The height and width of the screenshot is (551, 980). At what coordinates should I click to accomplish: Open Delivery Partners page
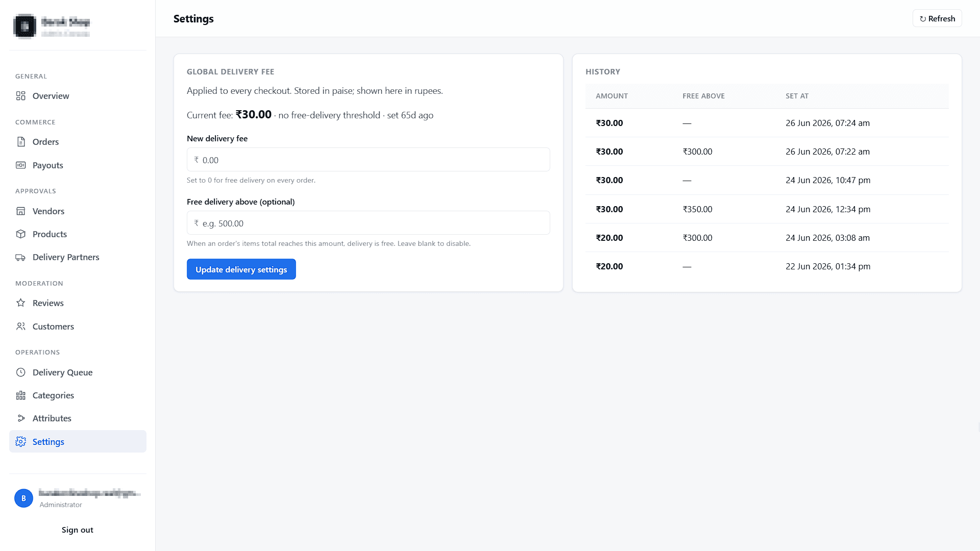click(78, 257)
